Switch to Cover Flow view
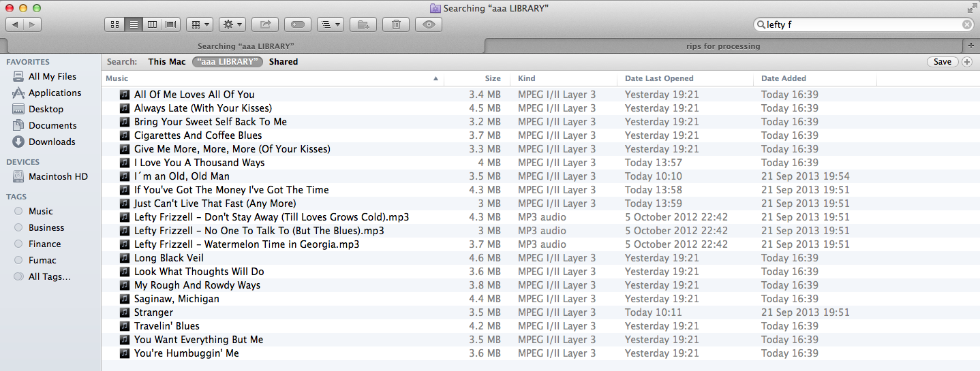 [170, 25]
